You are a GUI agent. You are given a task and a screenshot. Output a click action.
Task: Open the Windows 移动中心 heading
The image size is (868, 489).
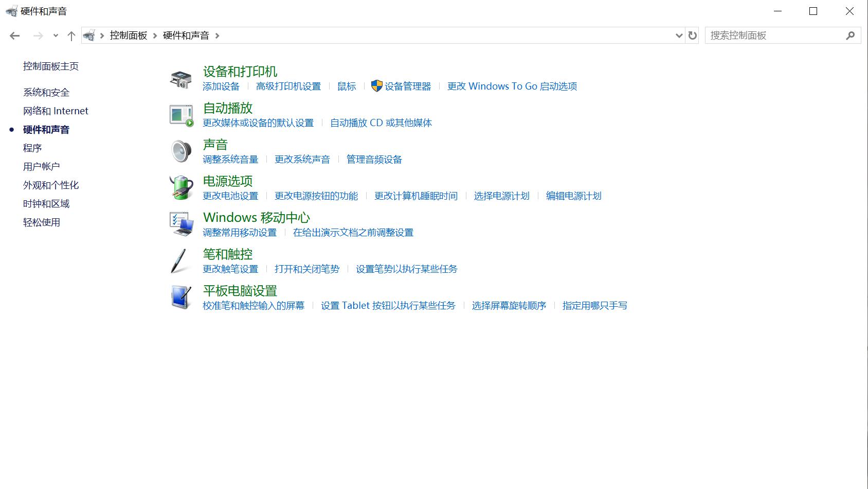pyautogui.click(x=257, y=218)
